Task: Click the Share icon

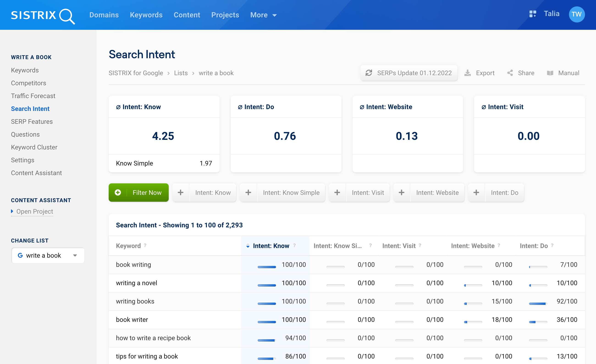Action: [x=510, y=73]
